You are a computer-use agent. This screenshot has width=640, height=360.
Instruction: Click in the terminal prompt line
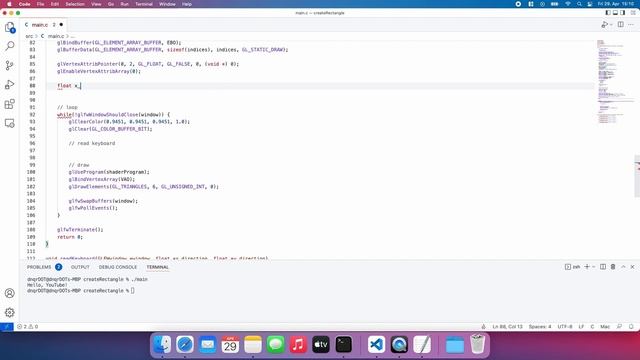(x=80, y=291)
